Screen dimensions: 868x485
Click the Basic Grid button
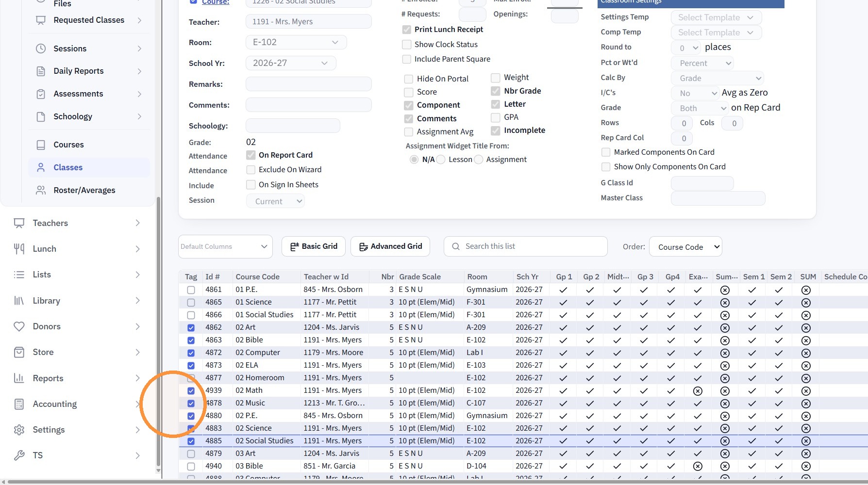[313, 246]
